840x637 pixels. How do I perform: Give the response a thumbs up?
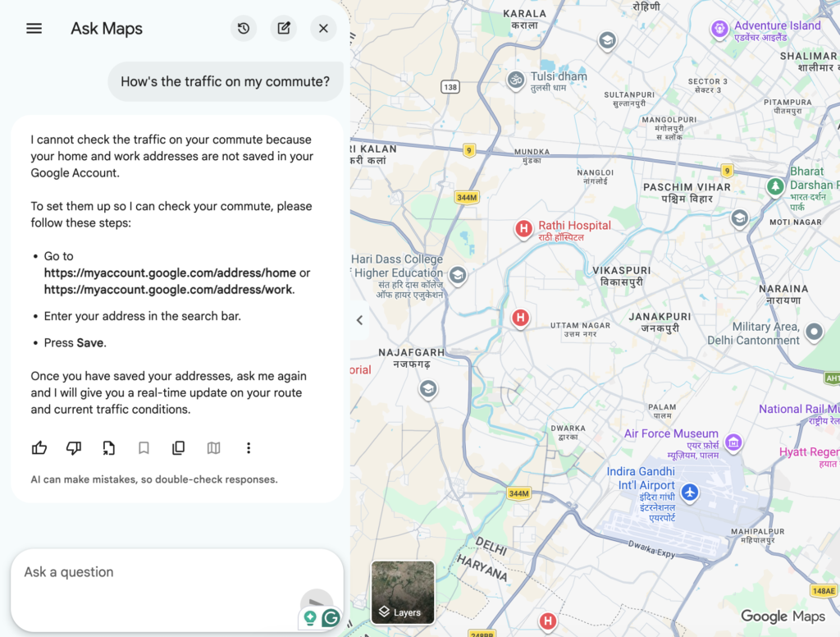click(x=39, y=447)
